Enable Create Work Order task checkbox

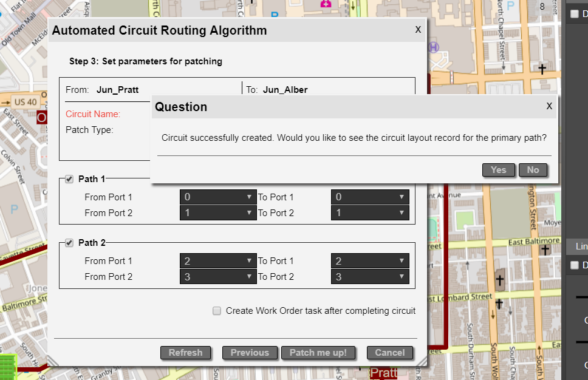(x=217, y=311)
